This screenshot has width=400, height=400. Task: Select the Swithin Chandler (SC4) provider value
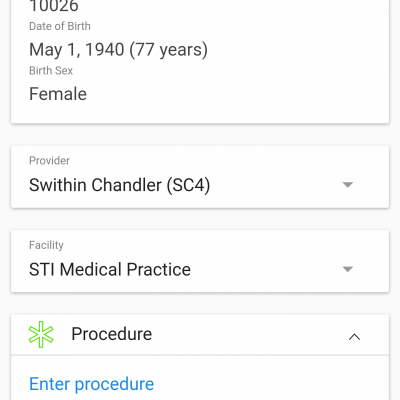119,185
